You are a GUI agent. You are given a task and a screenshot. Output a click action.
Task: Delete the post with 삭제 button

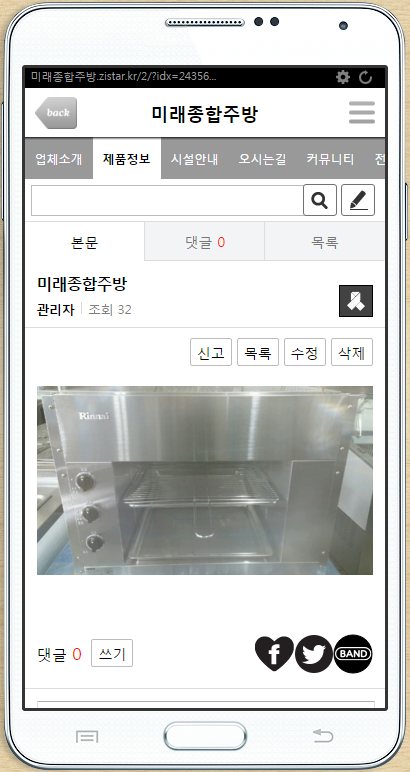(x=352, y=353)
